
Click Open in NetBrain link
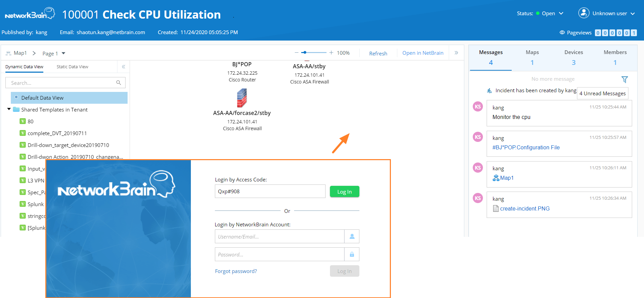(x=423, y=53)
